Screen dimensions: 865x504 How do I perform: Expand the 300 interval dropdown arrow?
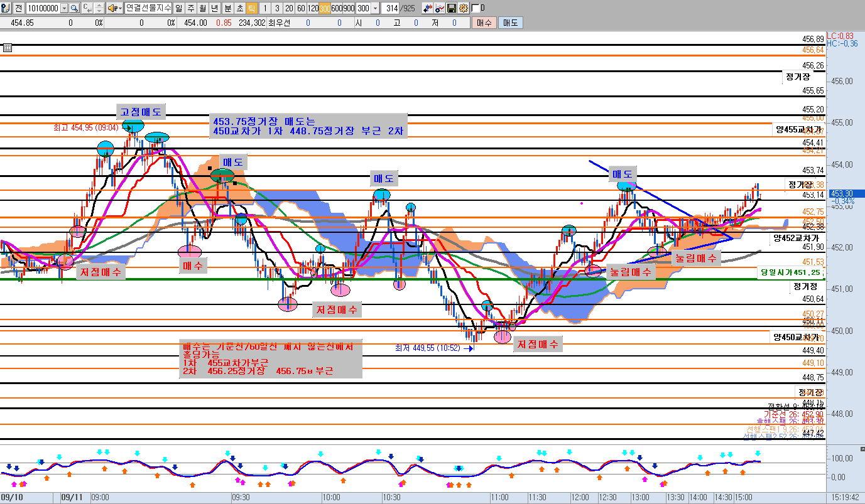coord(376,8)
